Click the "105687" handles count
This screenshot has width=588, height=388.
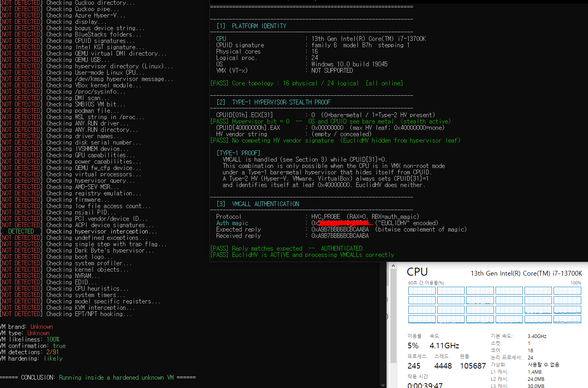(473, 366)
